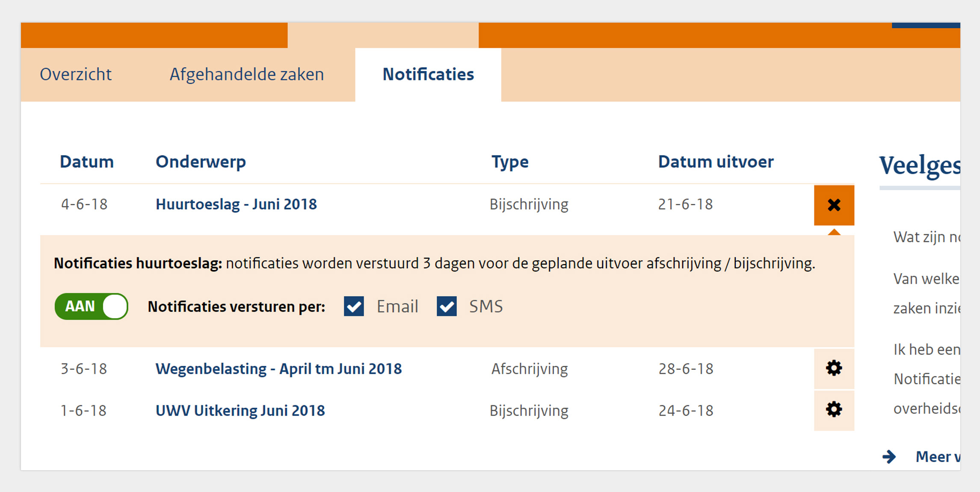Uncheck the Email notification checkbox
Image resolution: width=980 pixels, height=492 pixels.
(x=354, y=306)
